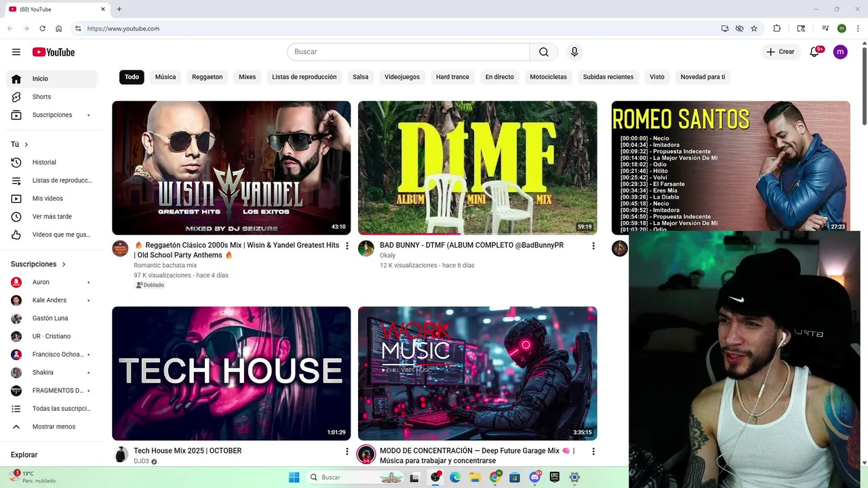Open Vídeos que me gustan in the sidebar
868x488 pixels.
pos(52,235)
